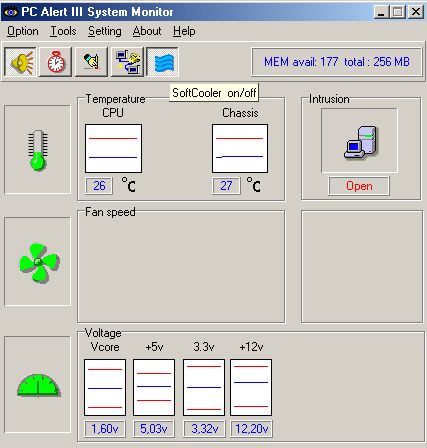Image resolution: width=427 pixels, height=448 pixels.
Task: Open the Option menu
Action: (x=23, y=31)
